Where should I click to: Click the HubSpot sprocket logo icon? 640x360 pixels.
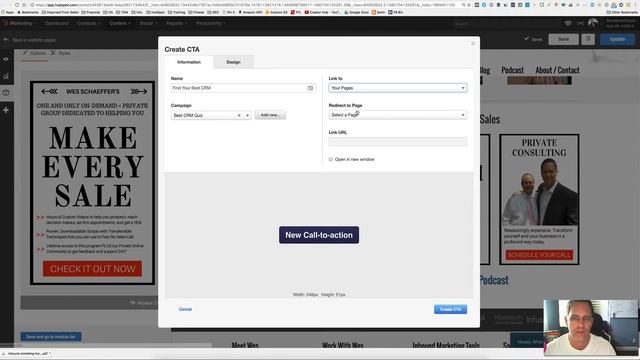[x=4, y=23]
